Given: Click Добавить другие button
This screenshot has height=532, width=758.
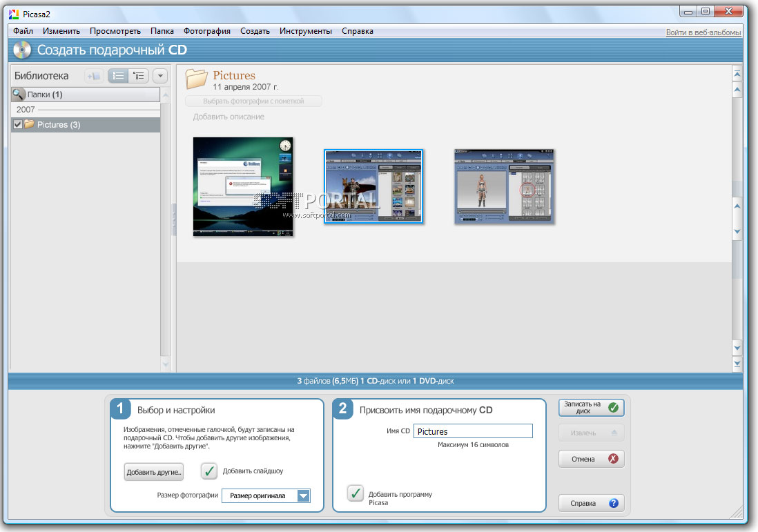Looking at the screenshot, I should coord(154,472).
